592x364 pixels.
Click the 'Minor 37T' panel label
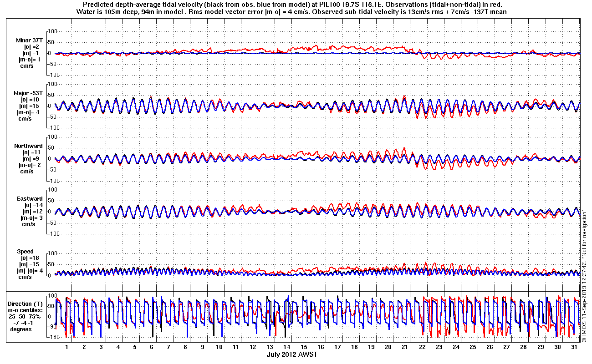pos(30,40)
